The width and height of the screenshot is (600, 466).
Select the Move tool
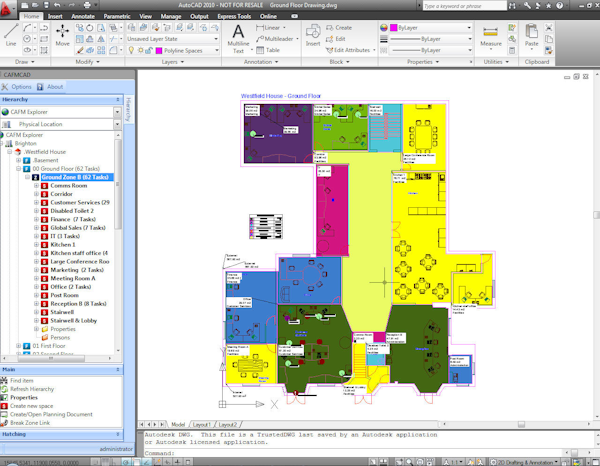[x=62, y=35]
